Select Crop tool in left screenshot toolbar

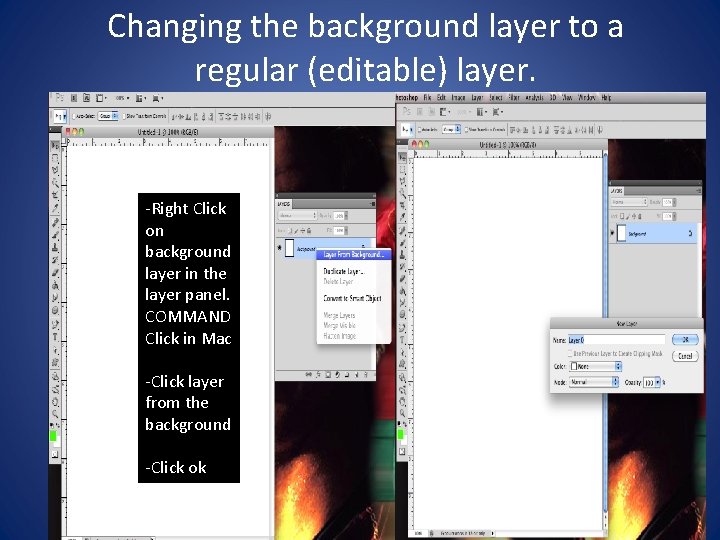[55, 196]
